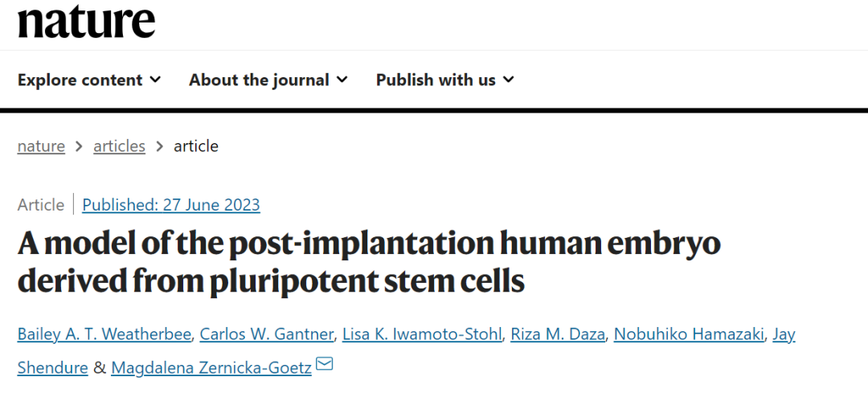This screenshot has width=868, height=393.
Task: Click chevron arrow beside Explore content
Action: coord(155,80)
